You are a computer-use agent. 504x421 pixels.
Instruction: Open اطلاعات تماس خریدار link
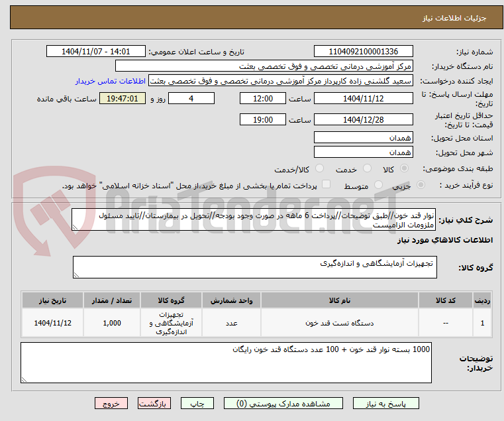point(111,81)
